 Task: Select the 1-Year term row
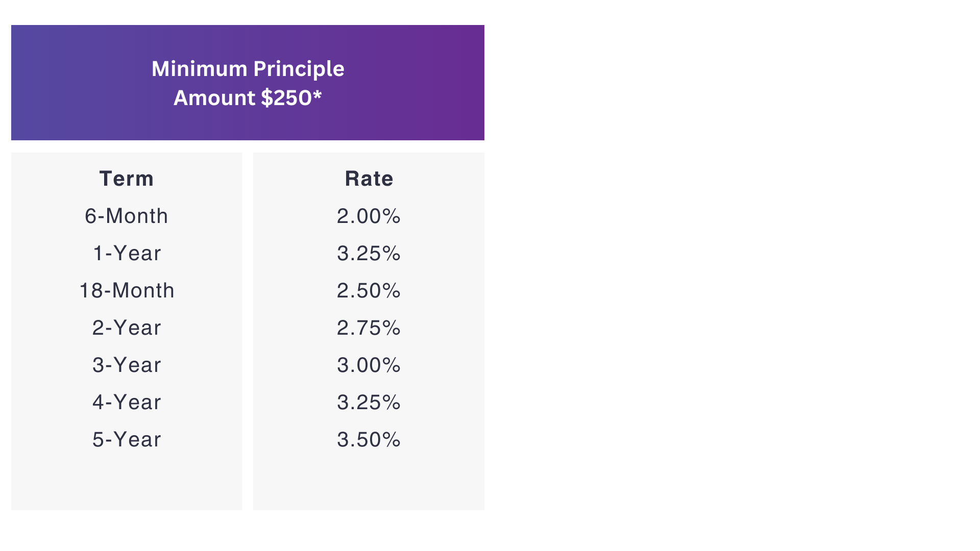coord(127,253)
